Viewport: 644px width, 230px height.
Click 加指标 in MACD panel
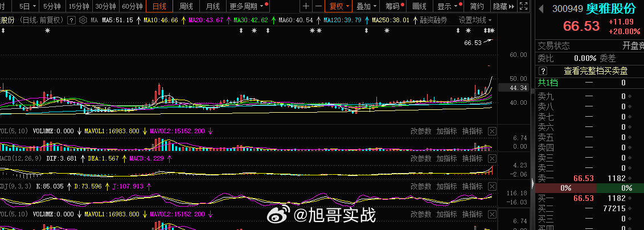pyautogui.click(x=446, y=159)
